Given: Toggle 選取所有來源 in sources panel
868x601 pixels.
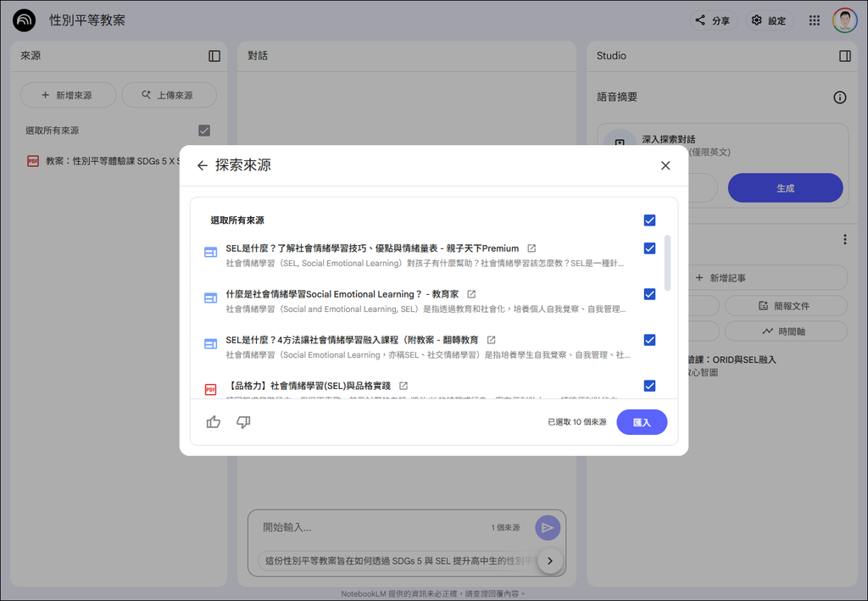Looking at the screenshot, I should [204, 131].
